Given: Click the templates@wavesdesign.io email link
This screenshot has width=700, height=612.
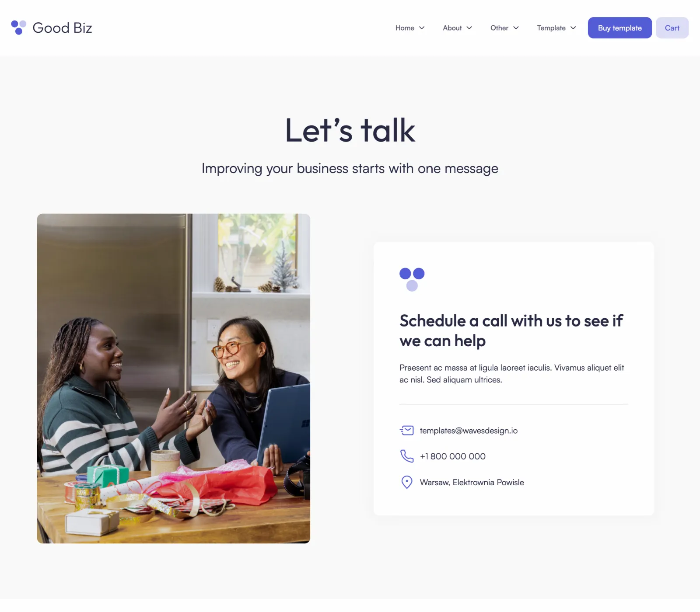Looking at the screenshot, I should click(x=469, y=431).
